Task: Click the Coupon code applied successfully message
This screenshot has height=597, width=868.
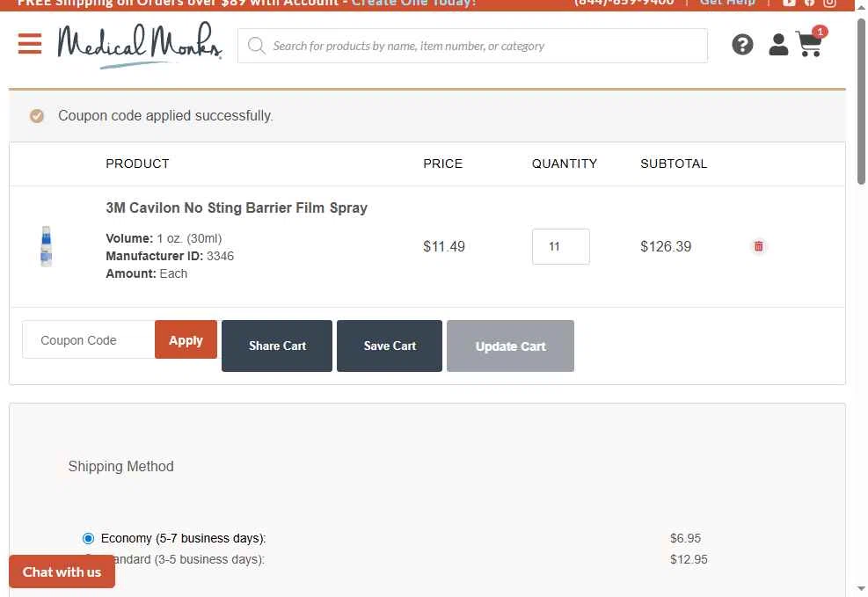Action: 165,116
